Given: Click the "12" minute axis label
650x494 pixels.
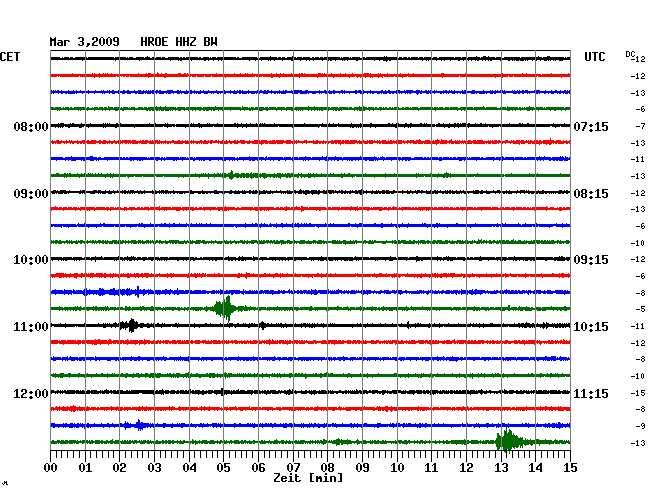Looking at the screenshot, I should tap(466, 467).
